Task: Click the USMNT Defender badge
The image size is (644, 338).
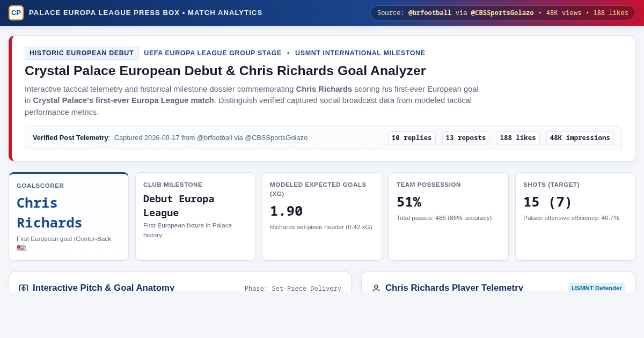Action: tap(597, 288)
